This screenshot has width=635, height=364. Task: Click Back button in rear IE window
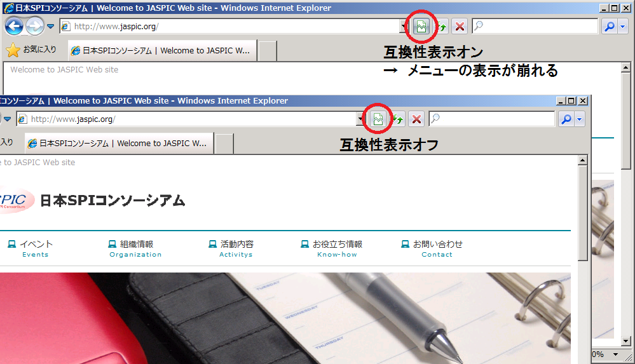tap(14, 26)
